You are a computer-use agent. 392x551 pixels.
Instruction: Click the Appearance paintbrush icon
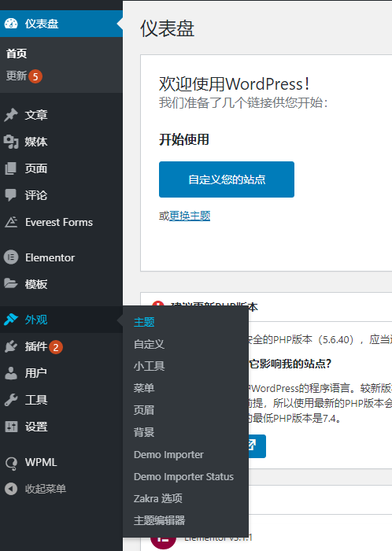point(11,319)
